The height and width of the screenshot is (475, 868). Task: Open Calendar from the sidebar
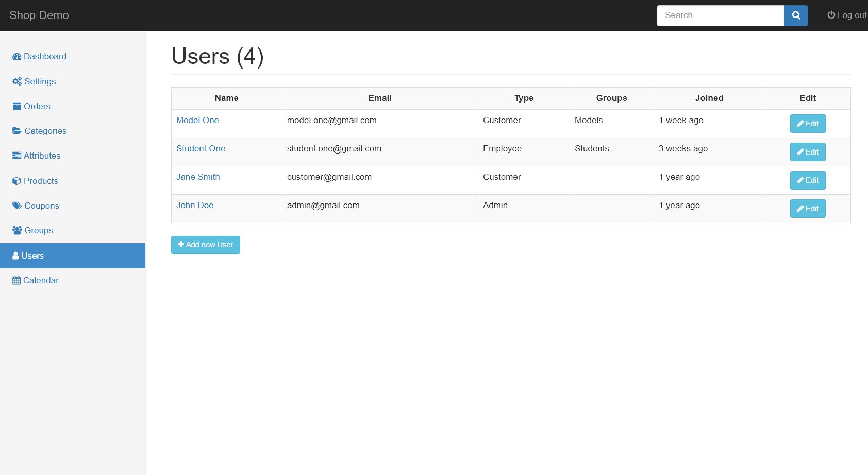(x=73, y=280)
